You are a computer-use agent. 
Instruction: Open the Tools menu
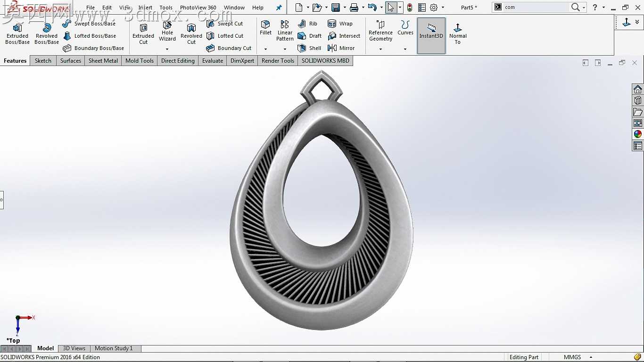click(x=166, y=8)
